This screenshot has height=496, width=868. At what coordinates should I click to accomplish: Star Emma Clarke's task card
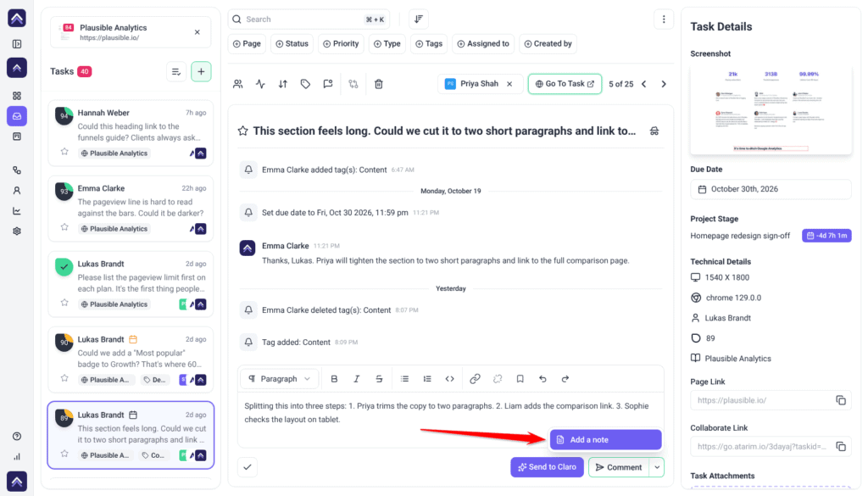[x=64, y=227]
